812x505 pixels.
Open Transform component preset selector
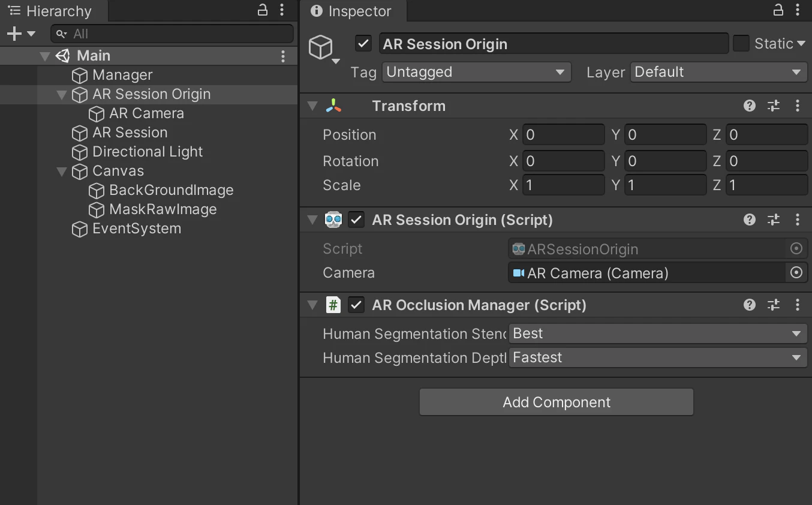pyautogui.click(x=774, y=106)
